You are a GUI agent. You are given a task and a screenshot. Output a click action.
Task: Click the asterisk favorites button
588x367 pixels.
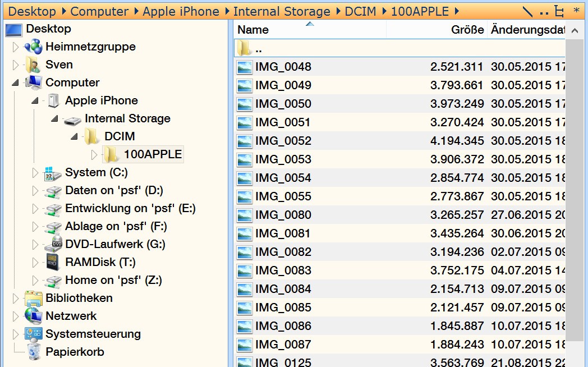pyautogui.click(x=576, y=11)
